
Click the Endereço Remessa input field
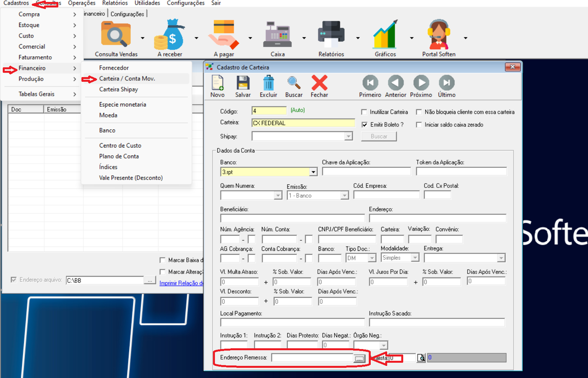[312, 358]
